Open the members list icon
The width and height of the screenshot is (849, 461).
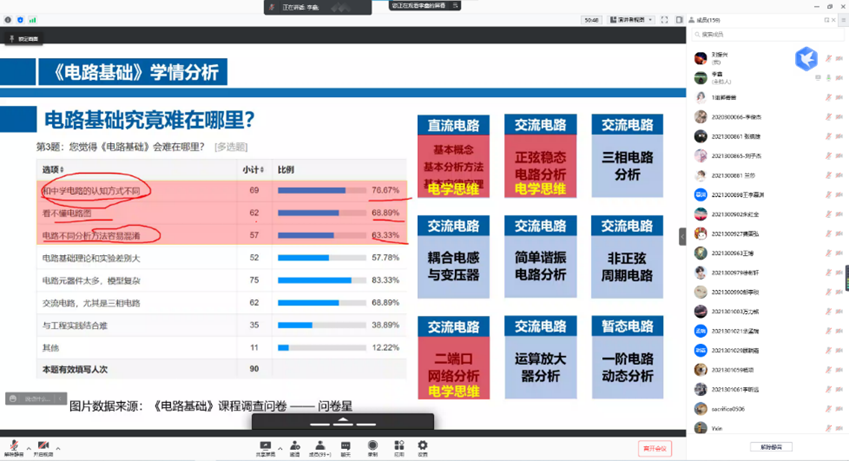320,448
